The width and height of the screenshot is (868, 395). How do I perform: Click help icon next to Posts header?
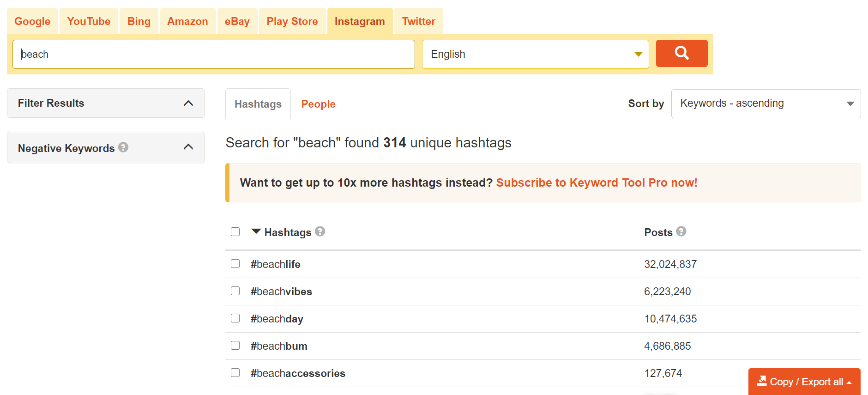[x=681, y=231]
